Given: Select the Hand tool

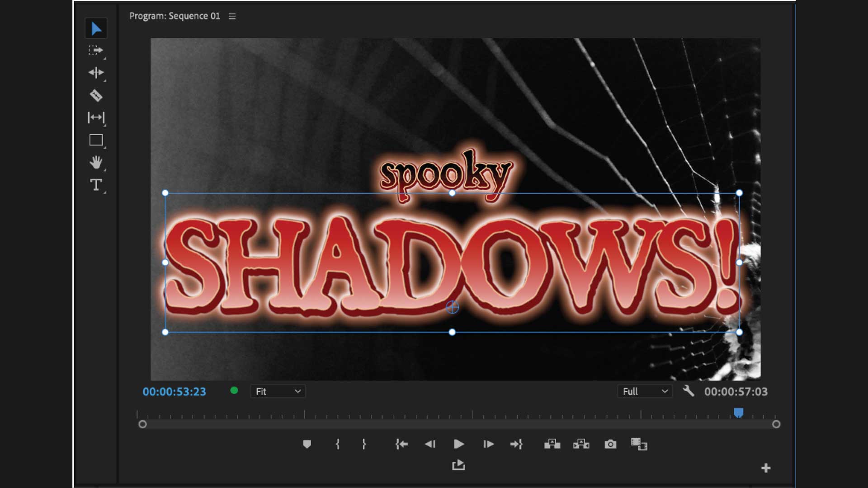Looking at the screenshot, I should click(96, 162).
